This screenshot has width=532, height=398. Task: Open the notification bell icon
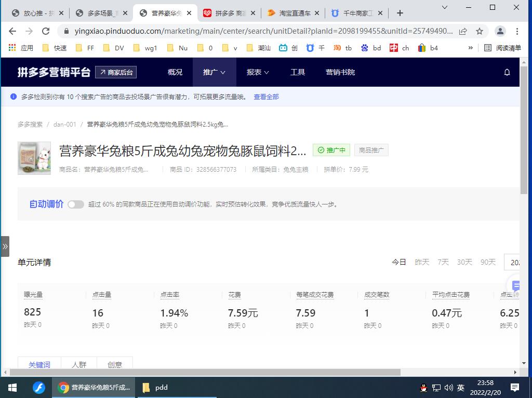[507, 72]
